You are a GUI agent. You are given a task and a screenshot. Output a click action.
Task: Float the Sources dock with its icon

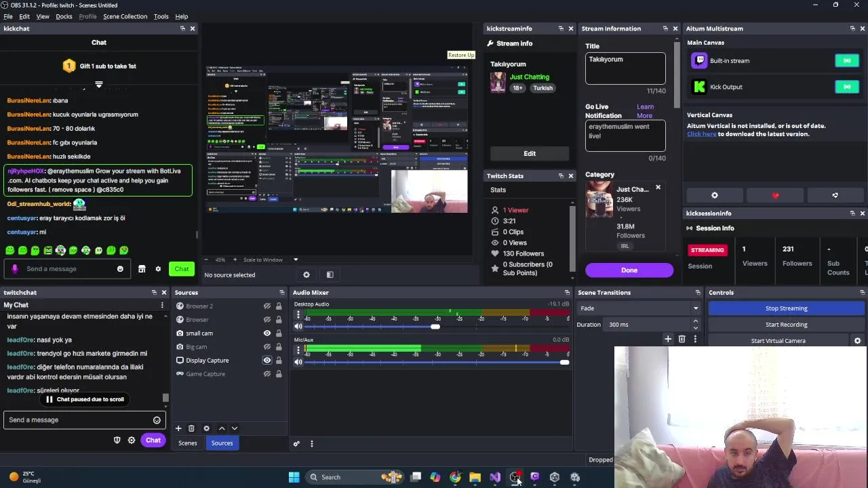[x=281, y=293]
